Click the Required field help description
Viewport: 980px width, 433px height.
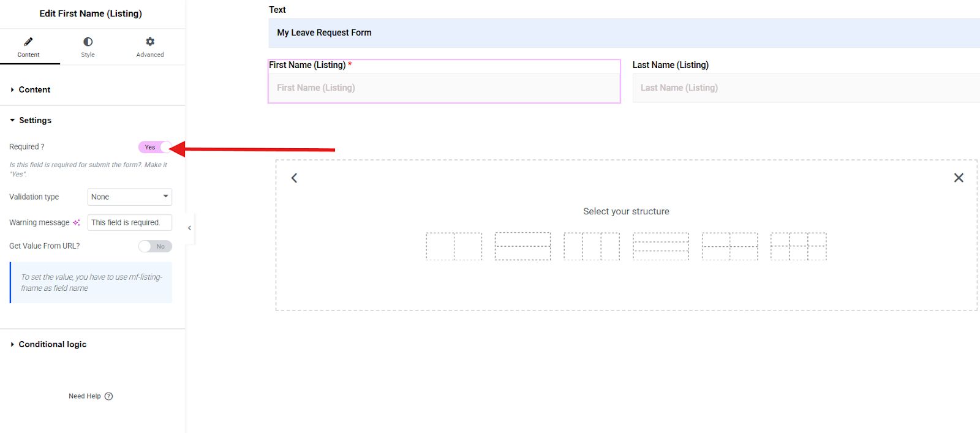88,169
